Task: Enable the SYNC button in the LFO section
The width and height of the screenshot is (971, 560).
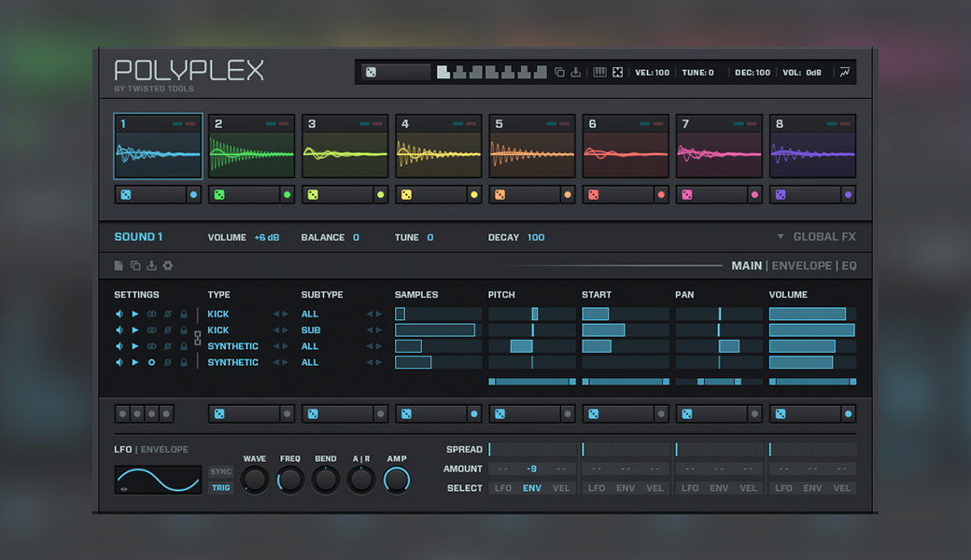Action: click(x=220, y=471)
